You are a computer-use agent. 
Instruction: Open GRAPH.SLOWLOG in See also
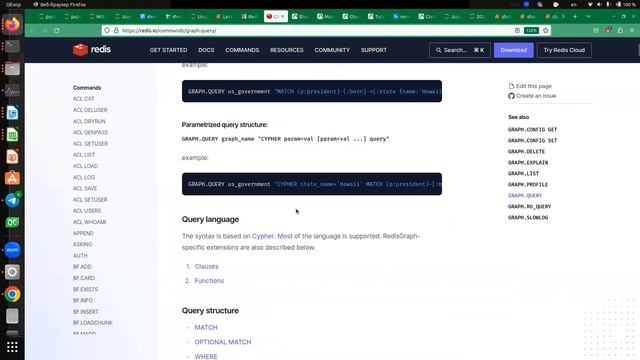pos(528,218)
